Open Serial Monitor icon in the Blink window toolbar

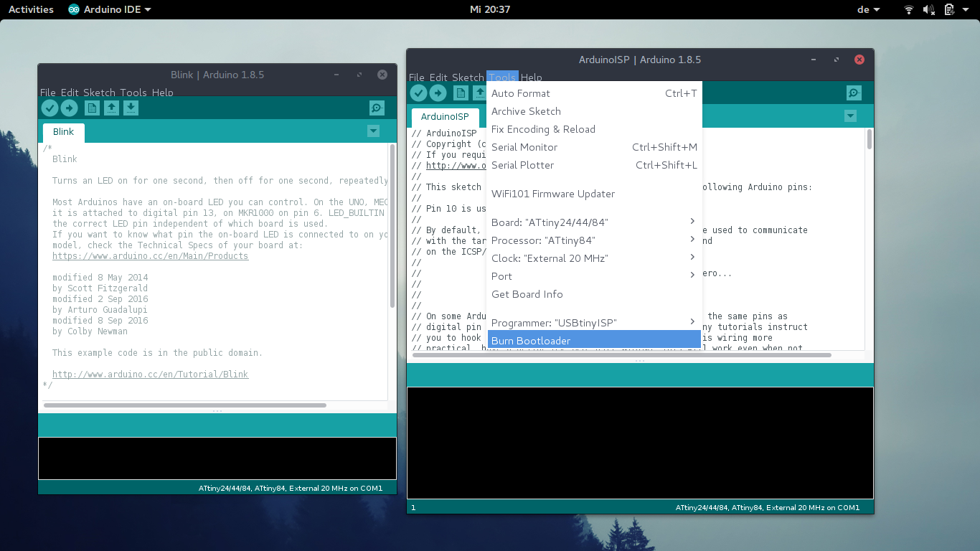click(377, 108)
